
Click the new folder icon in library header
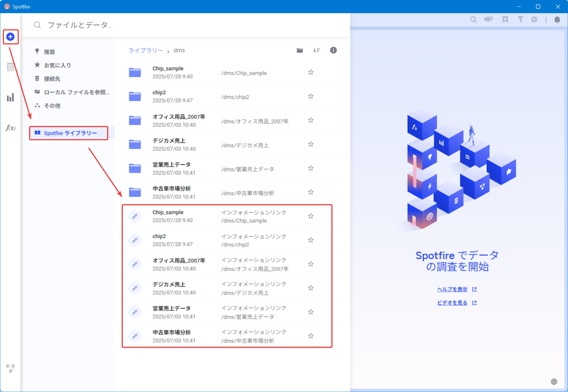pyautogui.click(x=300, y=50)
